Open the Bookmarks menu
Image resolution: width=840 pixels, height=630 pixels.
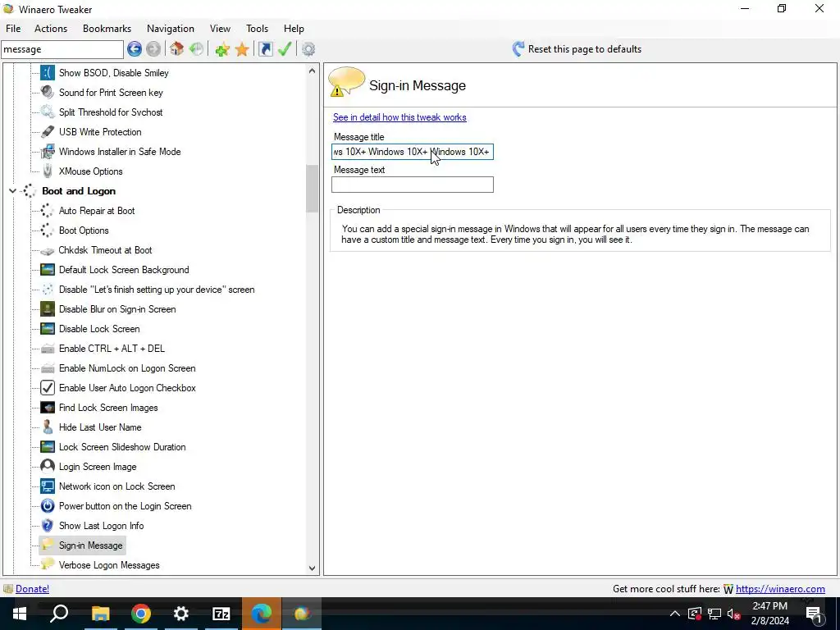point(107,29)
